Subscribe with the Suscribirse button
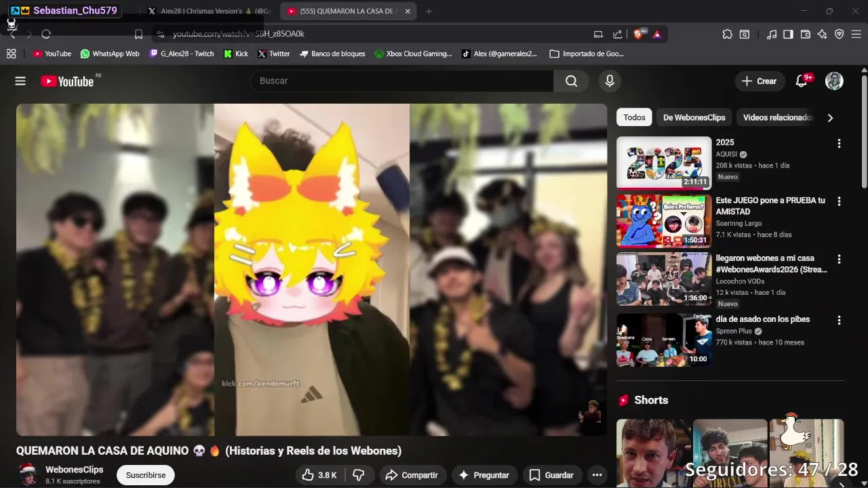 [x=146, y=475]
